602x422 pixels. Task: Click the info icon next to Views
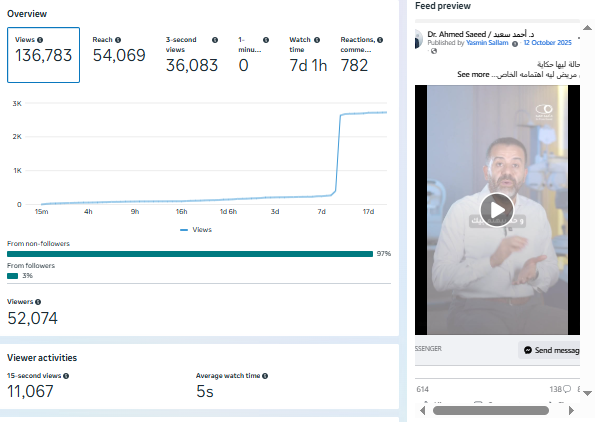coord(39,40)
